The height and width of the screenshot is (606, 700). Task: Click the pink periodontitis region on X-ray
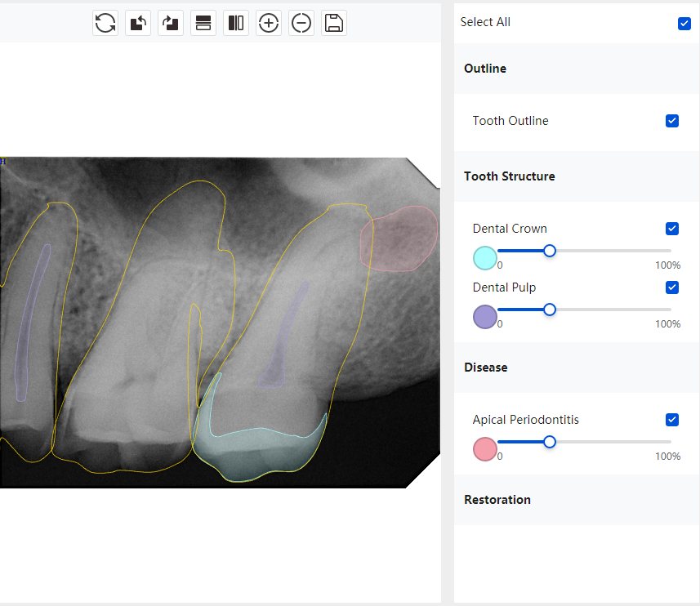pyautogui.click(x=399, y=238)
